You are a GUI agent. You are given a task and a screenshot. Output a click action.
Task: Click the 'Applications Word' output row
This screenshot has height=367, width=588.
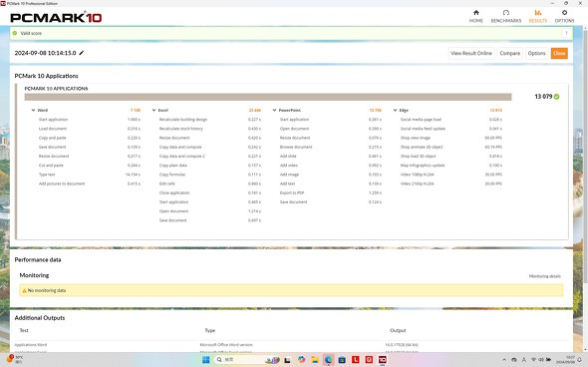click(x=291, y=345)
